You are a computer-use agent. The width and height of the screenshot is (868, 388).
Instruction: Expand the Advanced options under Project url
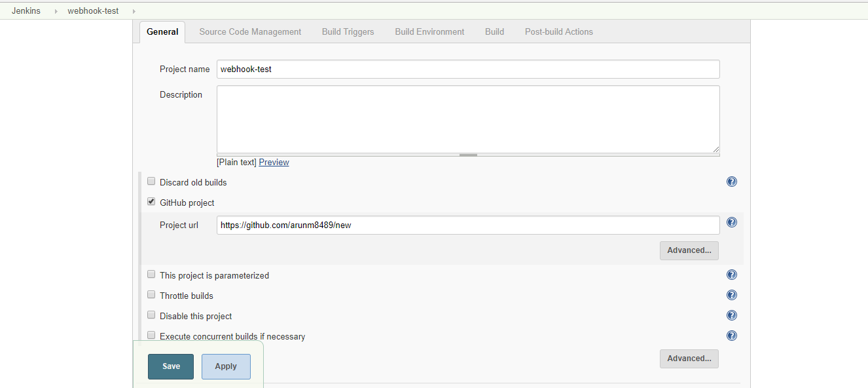point(689,250)
